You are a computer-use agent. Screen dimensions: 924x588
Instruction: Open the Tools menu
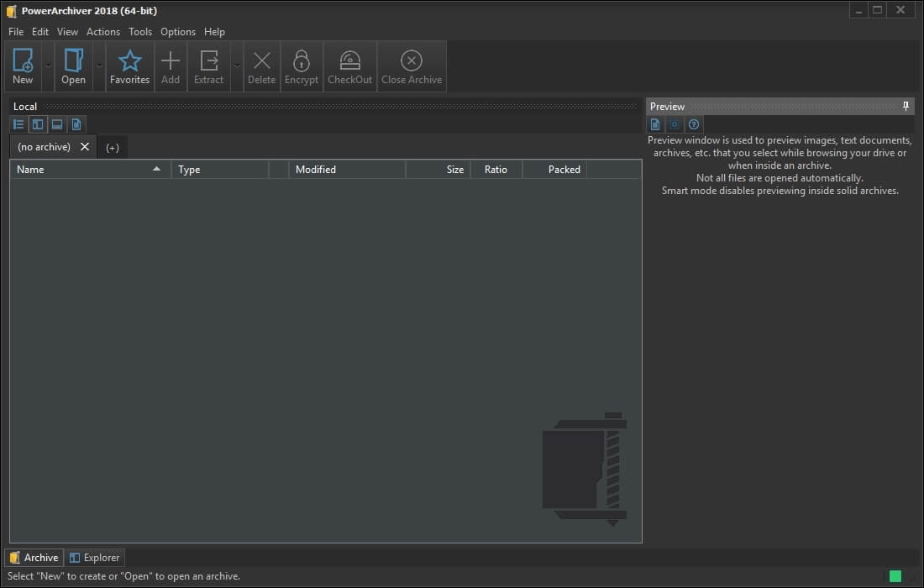coord(139,31)
